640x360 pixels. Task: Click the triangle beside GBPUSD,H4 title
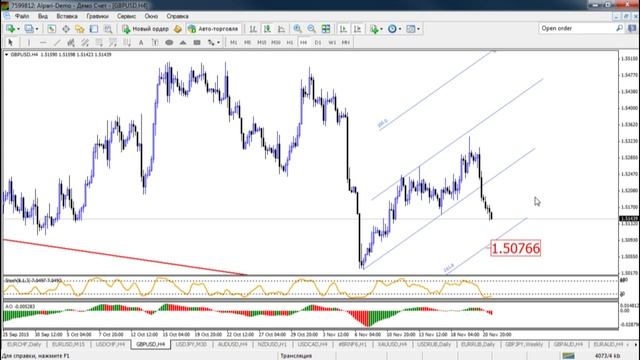[6, 54]
